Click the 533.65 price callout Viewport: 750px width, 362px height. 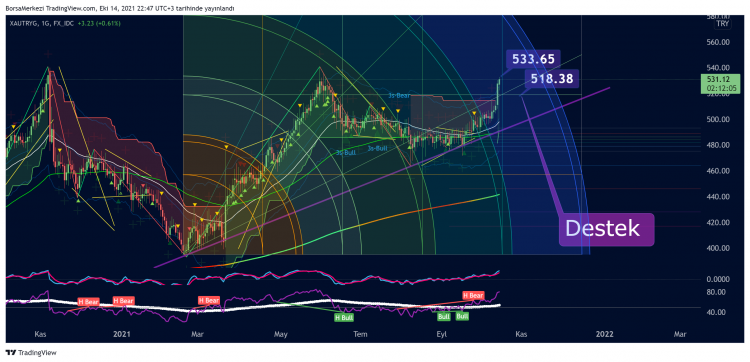[x=533, y=59]
